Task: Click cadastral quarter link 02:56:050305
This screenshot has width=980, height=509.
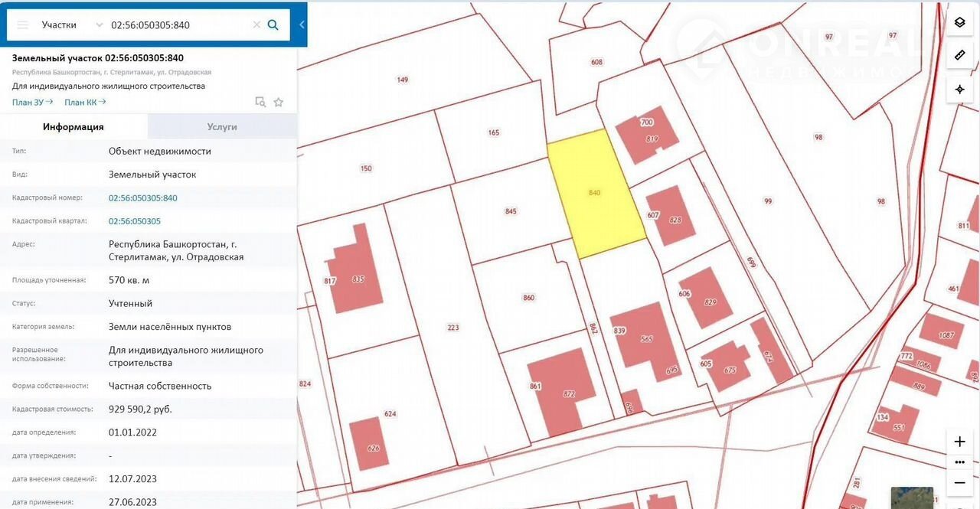Action: [135, 221]
